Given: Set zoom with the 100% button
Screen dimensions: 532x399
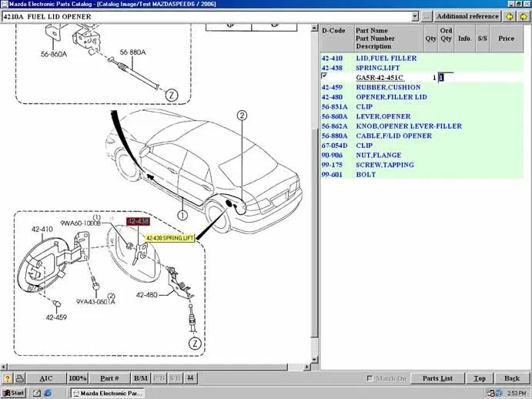Looking at the screenshot, I should click(78, 378).
